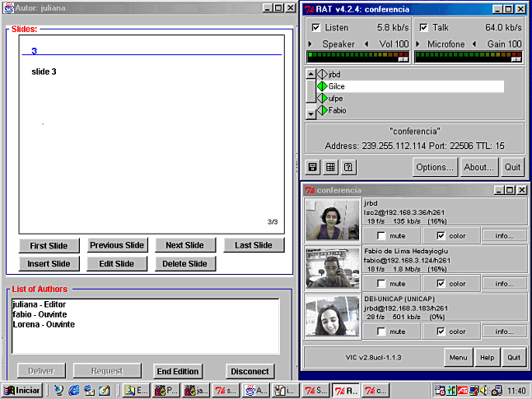Click the left arrow after Microfone

click(x=473, y=44)
